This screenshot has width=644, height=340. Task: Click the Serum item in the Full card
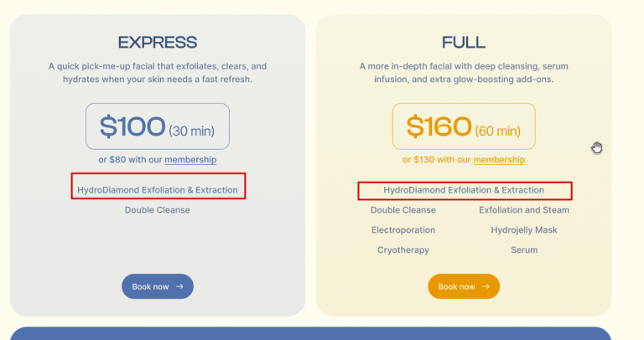[x=524, y=250]
